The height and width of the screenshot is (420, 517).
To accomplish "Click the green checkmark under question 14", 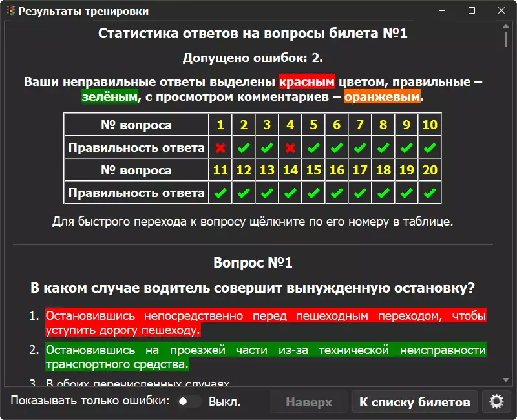I will [x=290, y=193].
